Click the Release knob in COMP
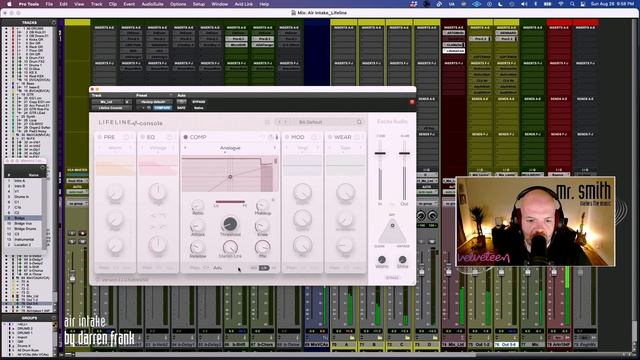Viewport: 640px width, 360px height. (x=198, y=247)
